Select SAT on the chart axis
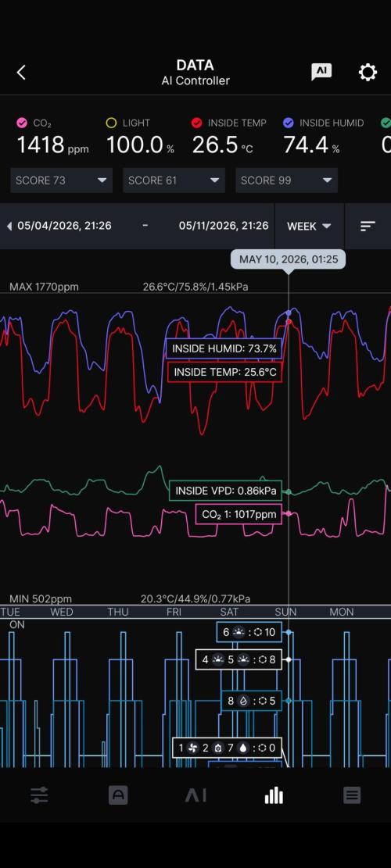391x868 pixels. 229,612
